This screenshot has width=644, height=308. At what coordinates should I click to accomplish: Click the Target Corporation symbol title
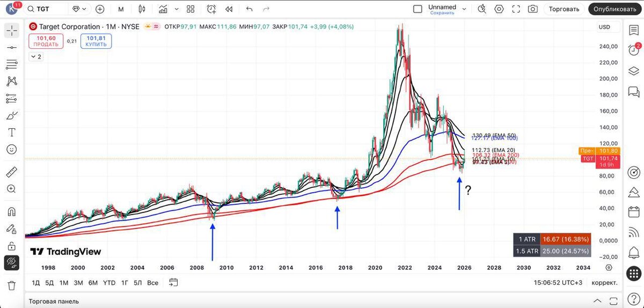tap(69, 27)
